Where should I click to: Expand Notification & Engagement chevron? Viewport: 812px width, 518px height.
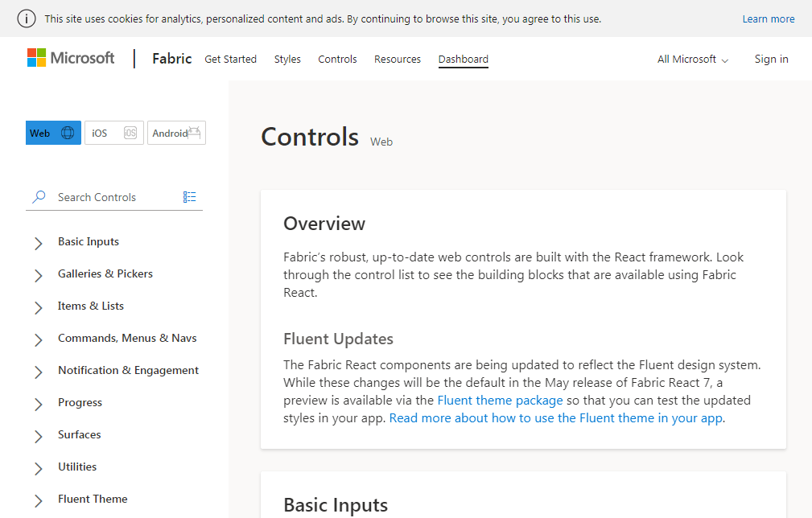coord(39,372)
